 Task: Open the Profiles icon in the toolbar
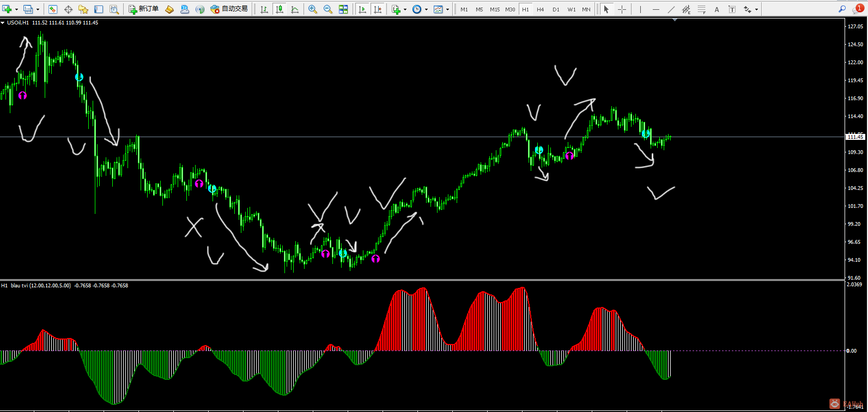28,9
